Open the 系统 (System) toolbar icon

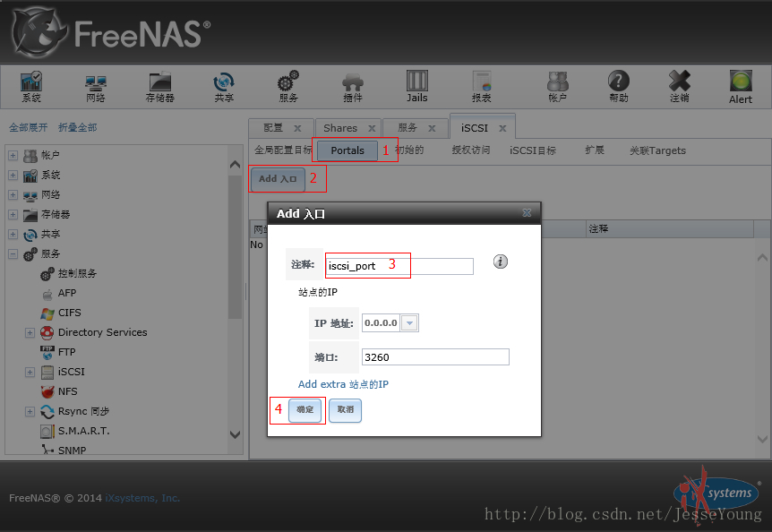pyautogui.click(x=31, y=87)
